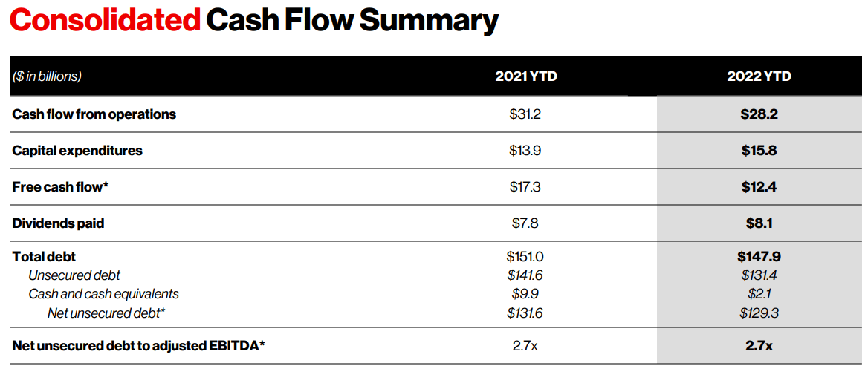Select the $8.1 dividends paid value
The height and width of the screenshot is (369, 868).
(x=759, y=223)
